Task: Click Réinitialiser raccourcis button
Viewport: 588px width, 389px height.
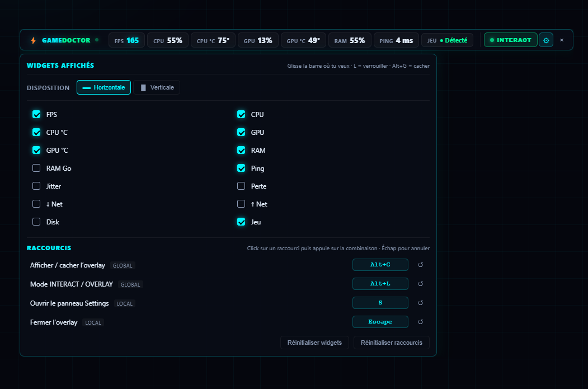Action: 392,343
